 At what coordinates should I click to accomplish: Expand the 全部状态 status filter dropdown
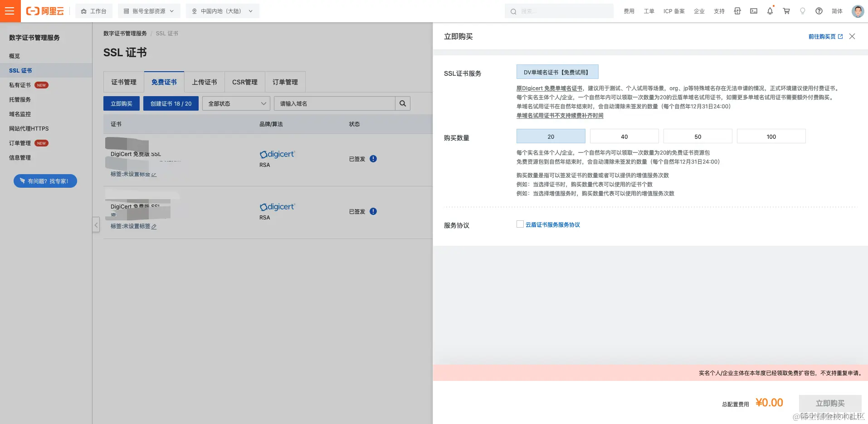pyautogui.click(x=236, y=103)
